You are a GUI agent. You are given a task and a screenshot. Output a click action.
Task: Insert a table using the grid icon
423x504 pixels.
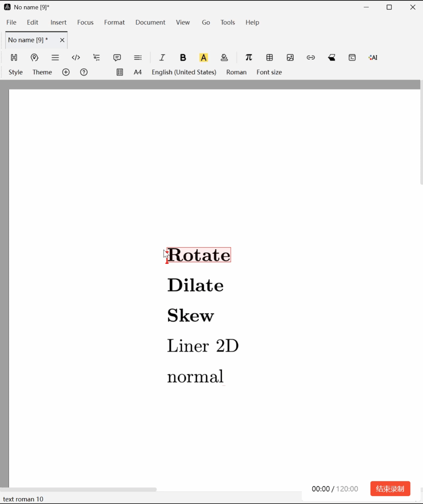[269, 58]
